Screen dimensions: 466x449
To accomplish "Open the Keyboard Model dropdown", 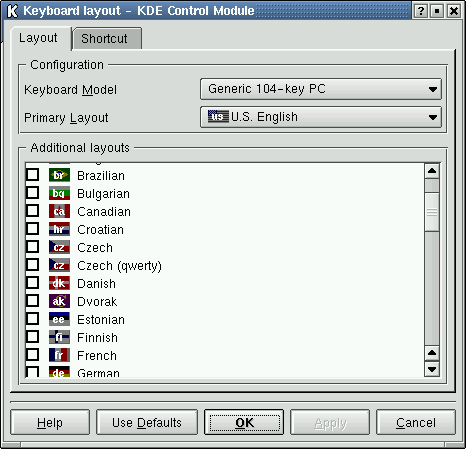I will [321, 89].
